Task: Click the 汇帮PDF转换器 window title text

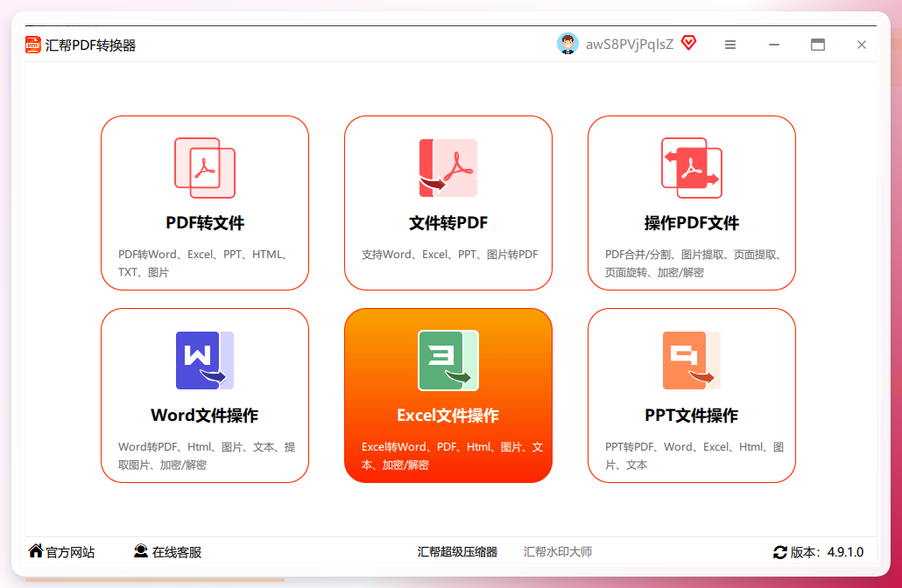Action: (90, 45)
